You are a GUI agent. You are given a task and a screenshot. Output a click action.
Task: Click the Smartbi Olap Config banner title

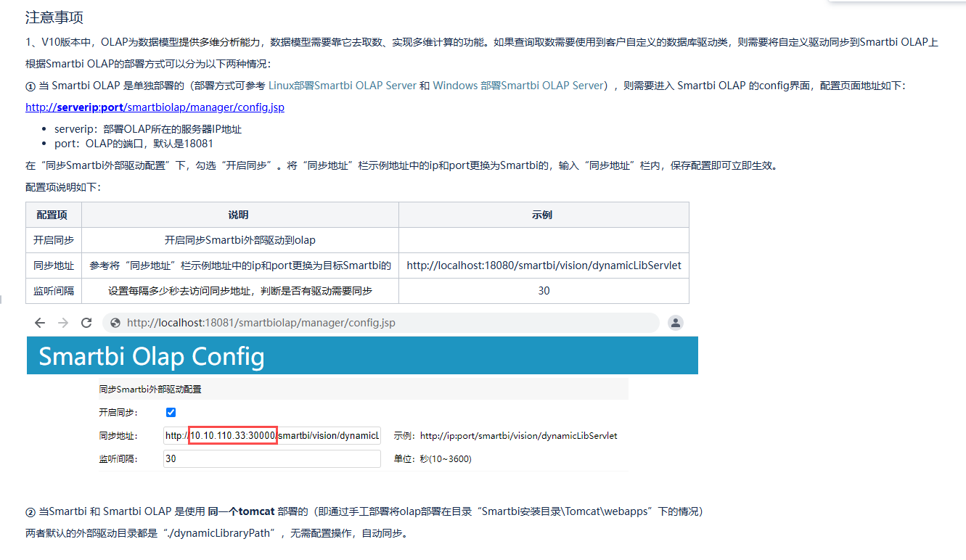click(x=152, y=356)
